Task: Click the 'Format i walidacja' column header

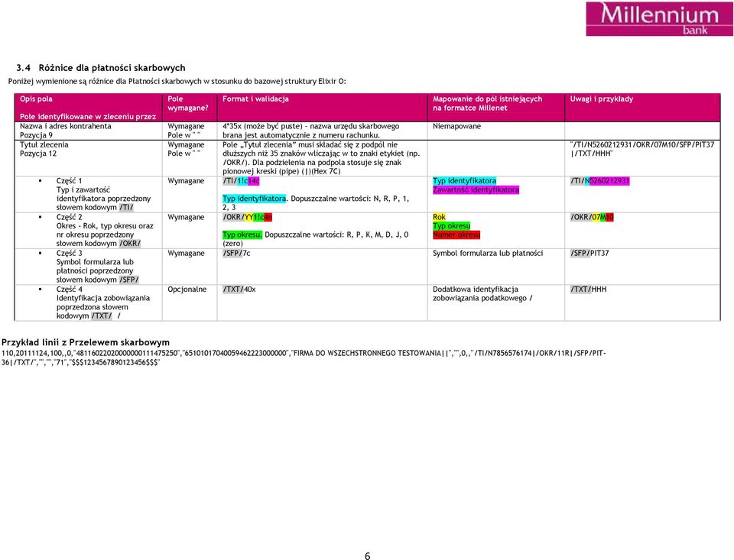Action: [255, 99]
